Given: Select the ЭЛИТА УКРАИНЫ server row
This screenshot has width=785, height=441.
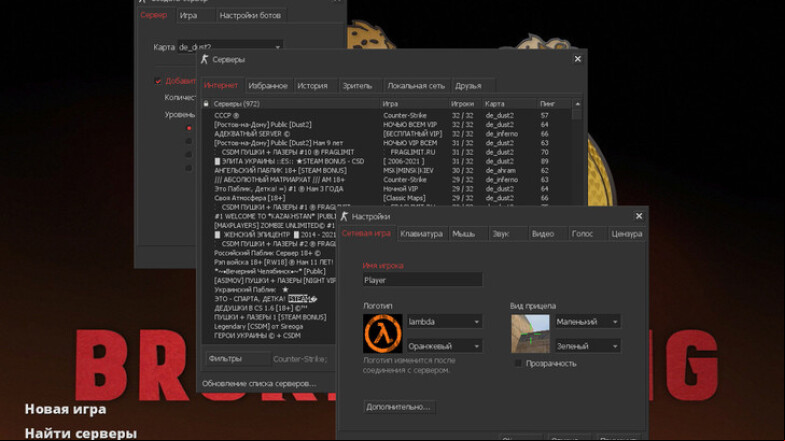Looking at the screenshot, I should coord(386,161).
